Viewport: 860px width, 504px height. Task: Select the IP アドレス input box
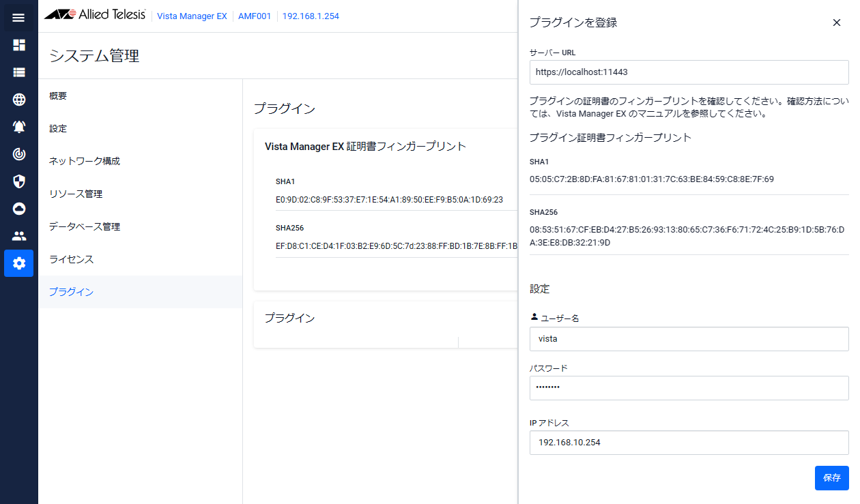click(x=689, y=443)
